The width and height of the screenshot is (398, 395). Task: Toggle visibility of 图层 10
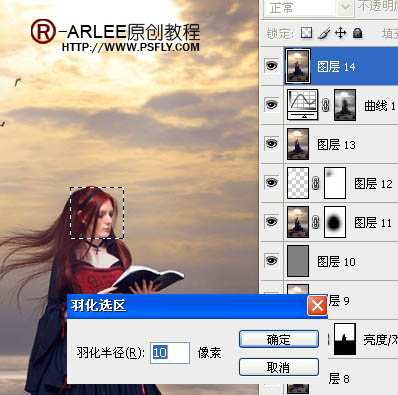pyautogui.click(x=271, y=260)
